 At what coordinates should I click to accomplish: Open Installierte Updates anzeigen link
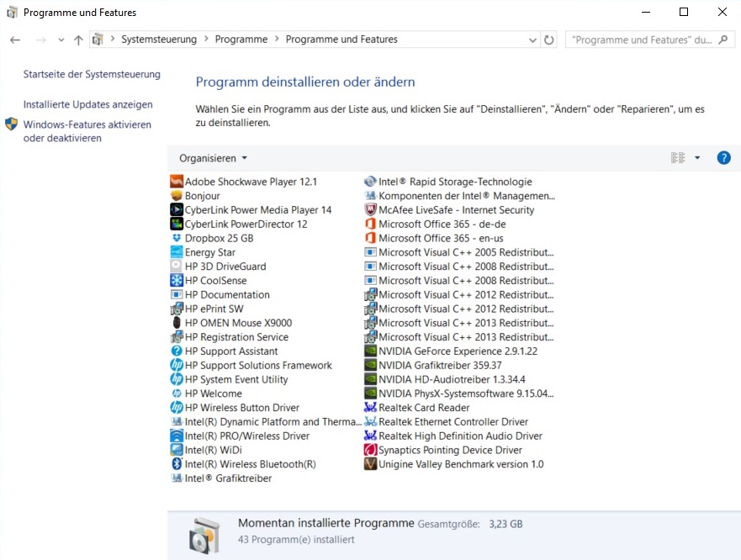(x=88, y=104)
